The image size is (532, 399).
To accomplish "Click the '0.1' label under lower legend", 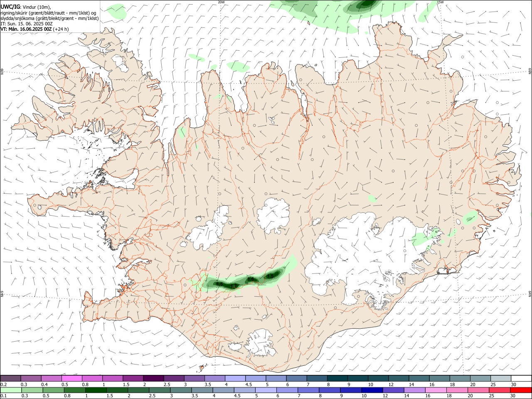I will coord(3,396).
